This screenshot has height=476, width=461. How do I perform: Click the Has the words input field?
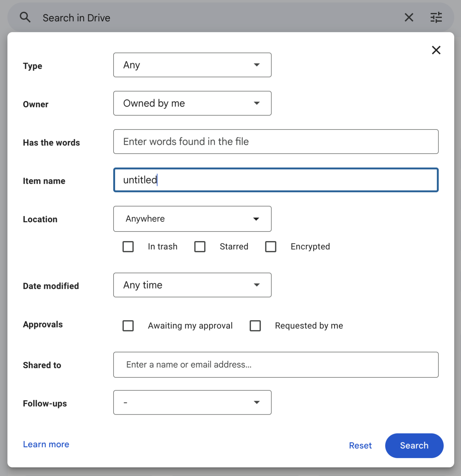[x=276, y=142]
